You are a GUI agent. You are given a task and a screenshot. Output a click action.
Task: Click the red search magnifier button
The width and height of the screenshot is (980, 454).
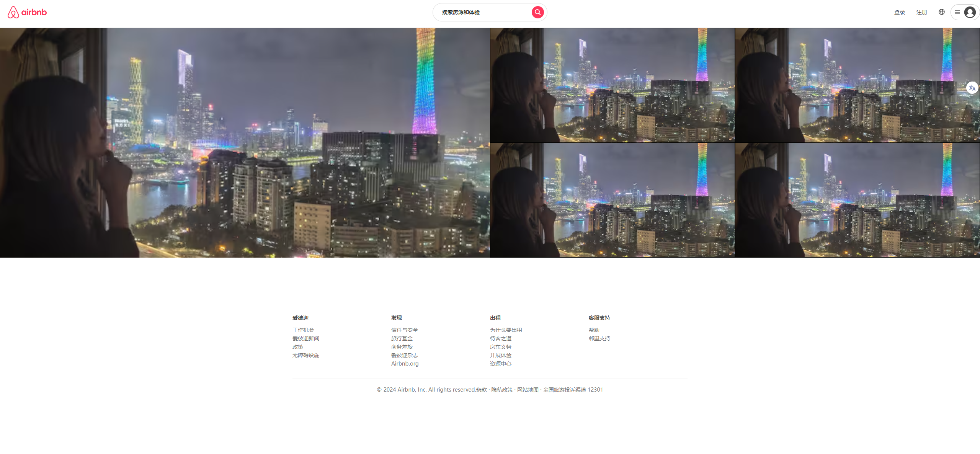tap(537, 12)
